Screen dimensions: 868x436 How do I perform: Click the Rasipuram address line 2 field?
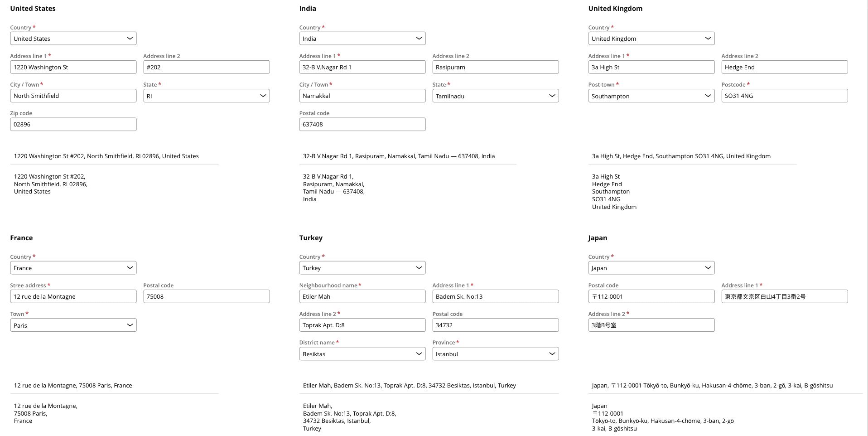point(496,67)
